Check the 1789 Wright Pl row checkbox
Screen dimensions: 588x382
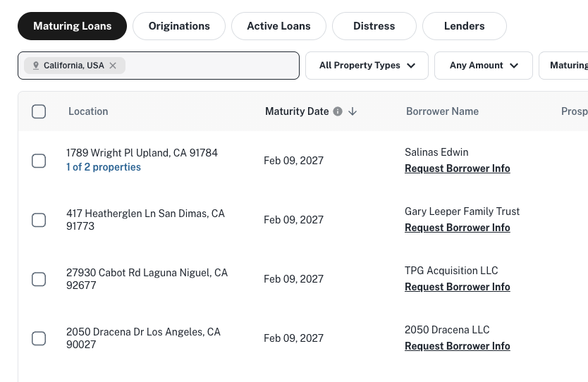pyautogui.click(x=39, y=161)
